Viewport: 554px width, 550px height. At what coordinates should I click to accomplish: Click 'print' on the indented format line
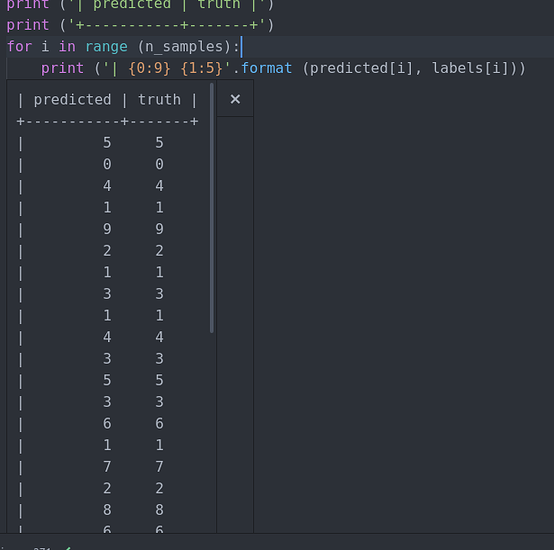coord(63,68)
